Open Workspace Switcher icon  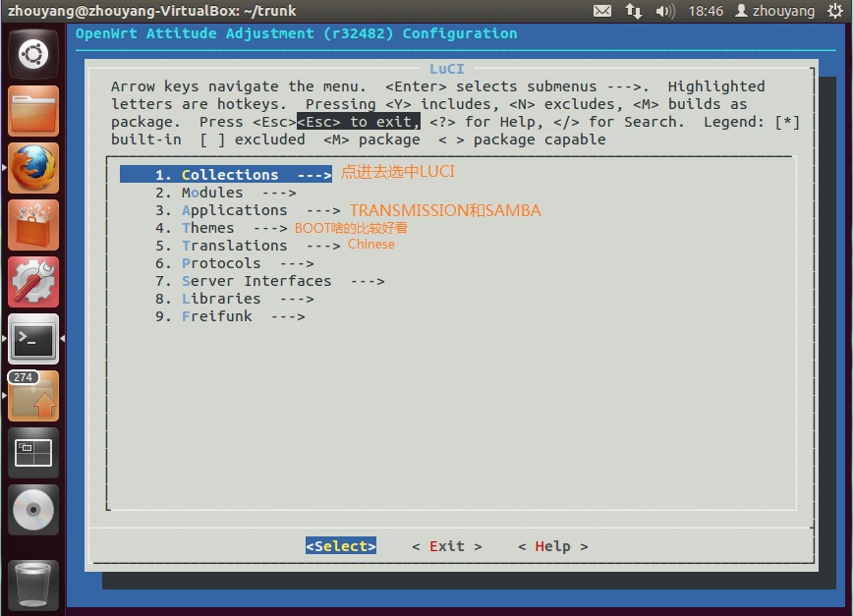tap(33, 453)
